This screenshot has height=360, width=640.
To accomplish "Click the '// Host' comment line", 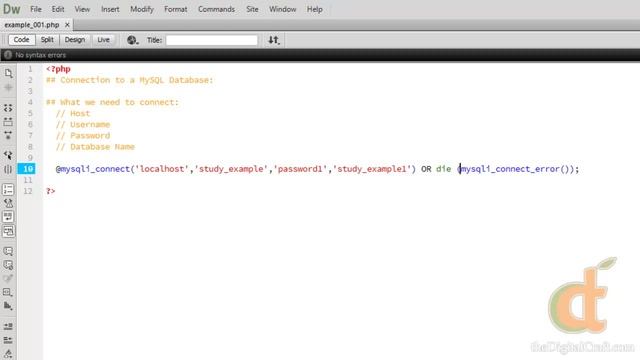I will pyautogui.click(x=73, y=113).
